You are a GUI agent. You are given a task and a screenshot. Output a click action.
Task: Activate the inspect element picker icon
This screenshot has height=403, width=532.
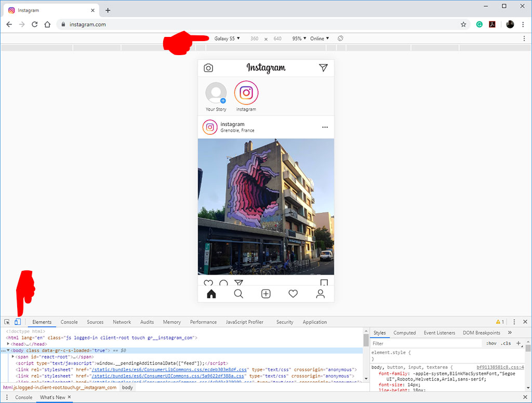(x=7, y=321)
